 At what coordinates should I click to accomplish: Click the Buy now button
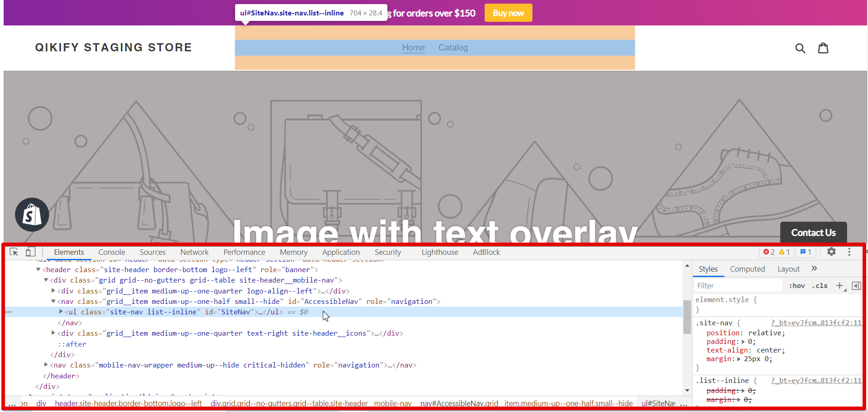pos(508,13)
